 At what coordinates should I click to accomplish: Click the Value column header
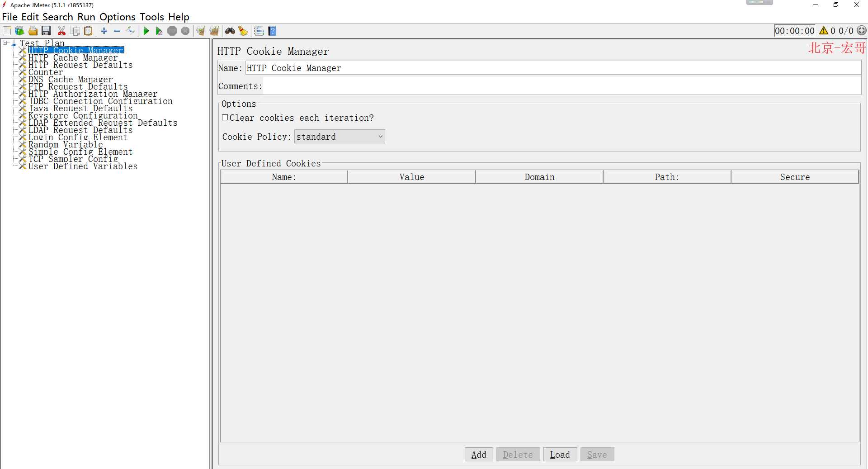tap(412, 177)
